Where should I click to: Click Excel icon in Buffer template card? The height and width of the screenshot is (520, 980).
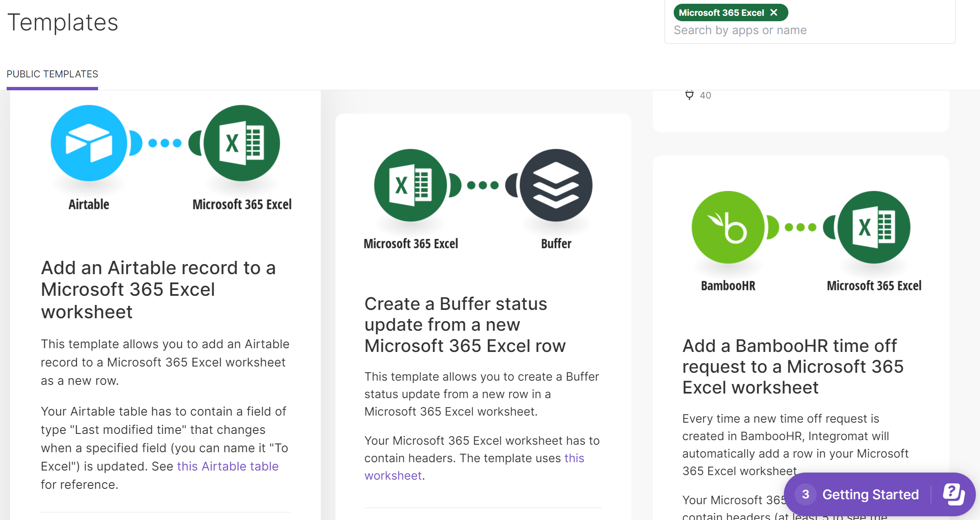pyautogui.click(x=411, y=185)
